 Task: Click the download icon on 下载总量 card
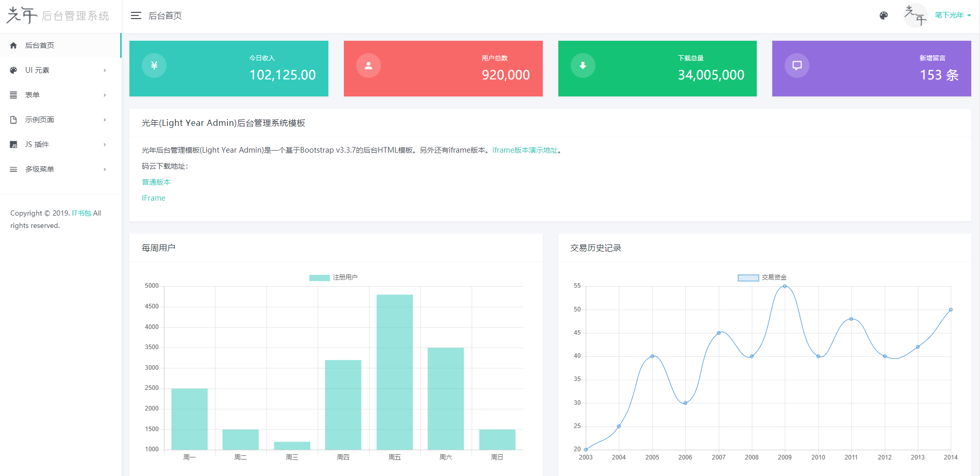(583, 65)
